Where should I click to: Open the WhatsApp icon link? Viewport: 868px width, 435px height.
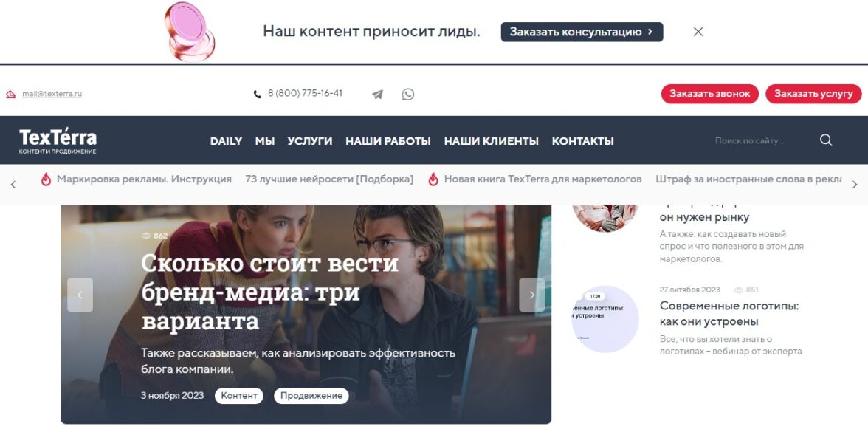[408, 95]
